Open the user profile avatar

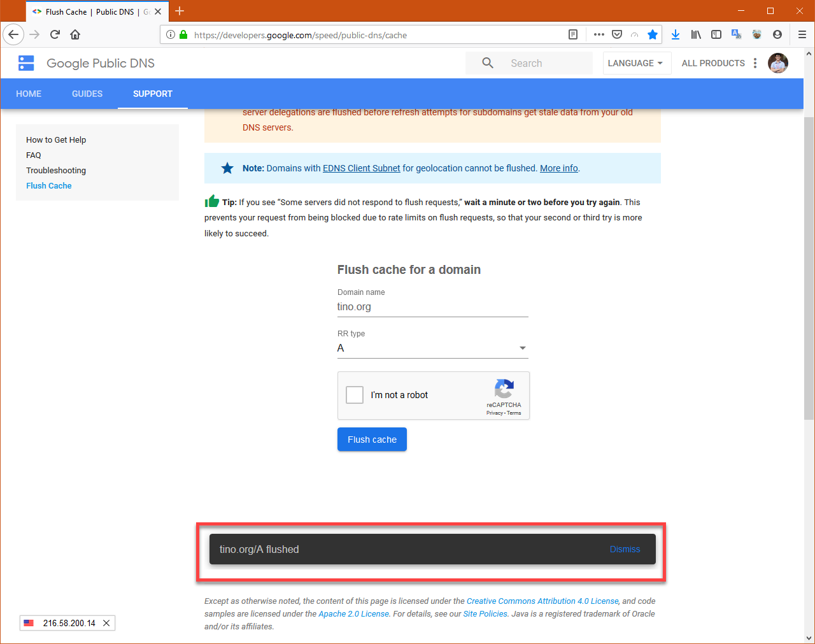(778, 63)
